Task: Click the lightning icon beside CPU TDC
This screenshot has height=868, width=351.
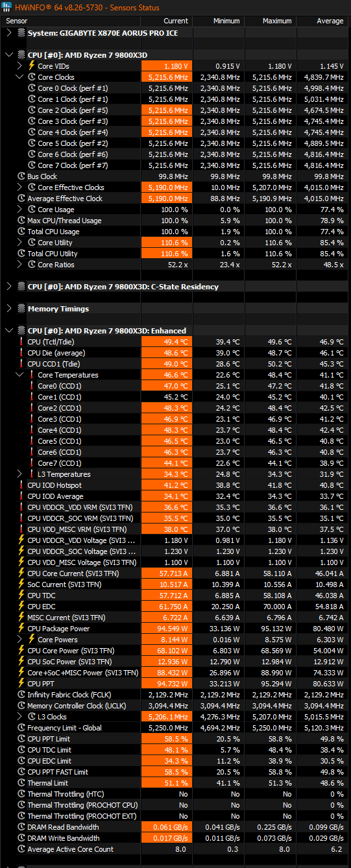Action: pyautogui.click(x=21, y=596)
